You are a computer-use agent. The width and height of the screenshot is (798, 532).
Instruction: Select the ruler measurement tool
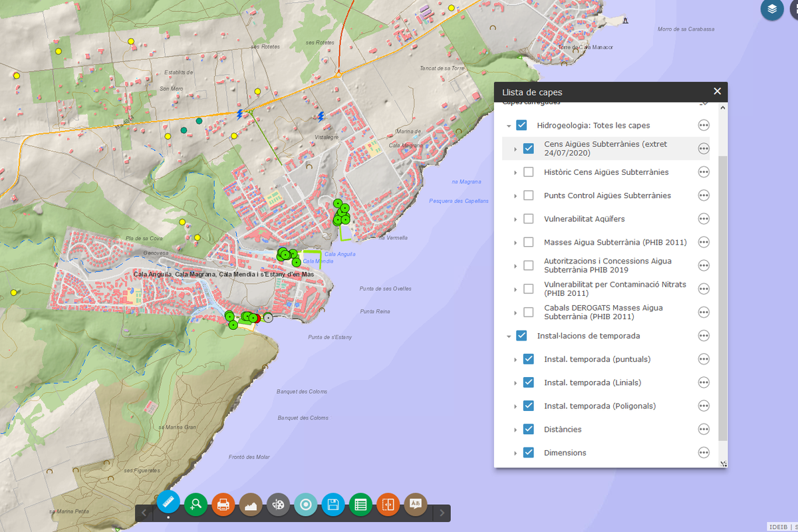(169, 503)
